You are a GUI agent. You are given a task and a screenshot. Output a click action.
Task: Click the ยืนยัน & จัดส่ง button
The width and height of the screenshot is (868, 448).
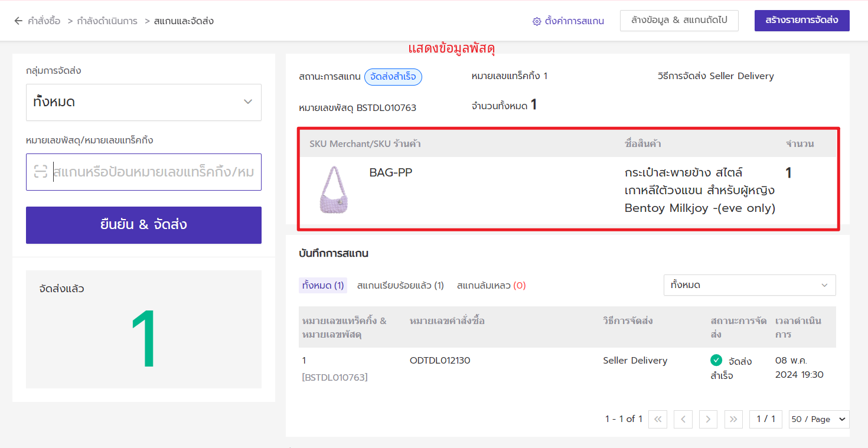(x=143, y=225)
